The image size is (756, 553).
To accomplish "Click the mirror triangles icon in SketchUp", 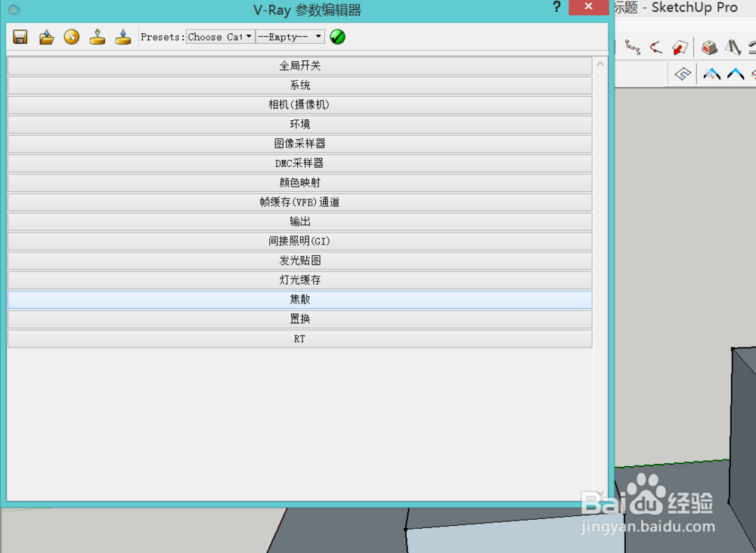I will click(733, 47).
